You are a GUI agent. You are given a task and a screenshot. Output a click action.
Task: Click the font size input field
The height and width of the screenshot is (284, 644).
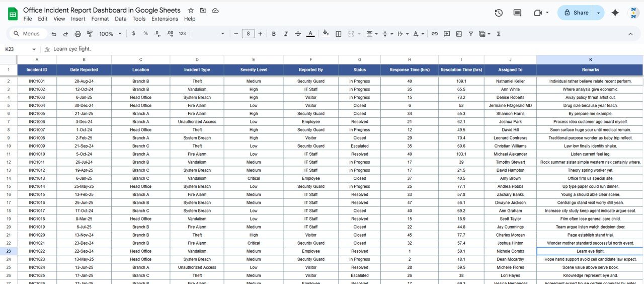pos(248,34)
